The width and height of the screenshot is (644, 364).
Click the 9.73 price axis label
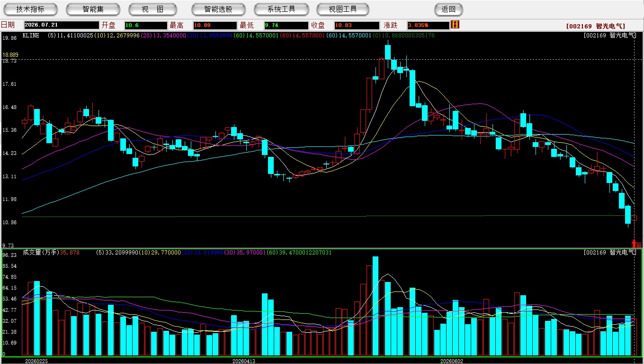point(8,245)
